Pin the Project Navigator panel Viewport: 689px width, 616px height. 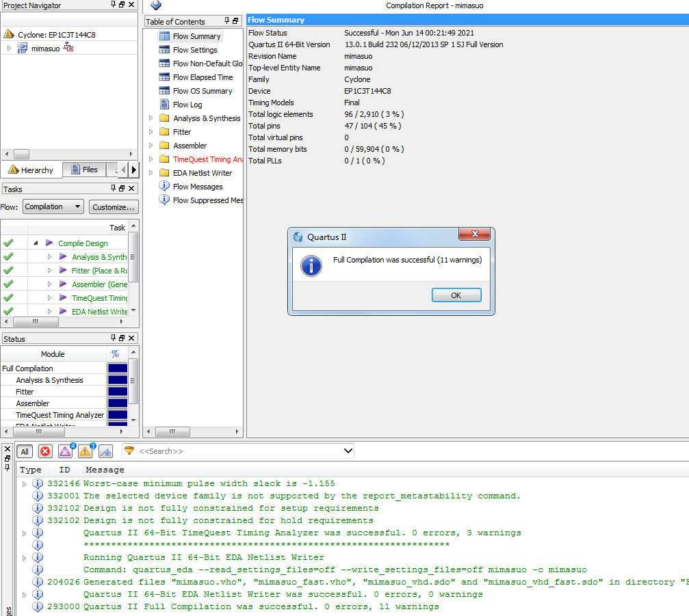(113, 5)
